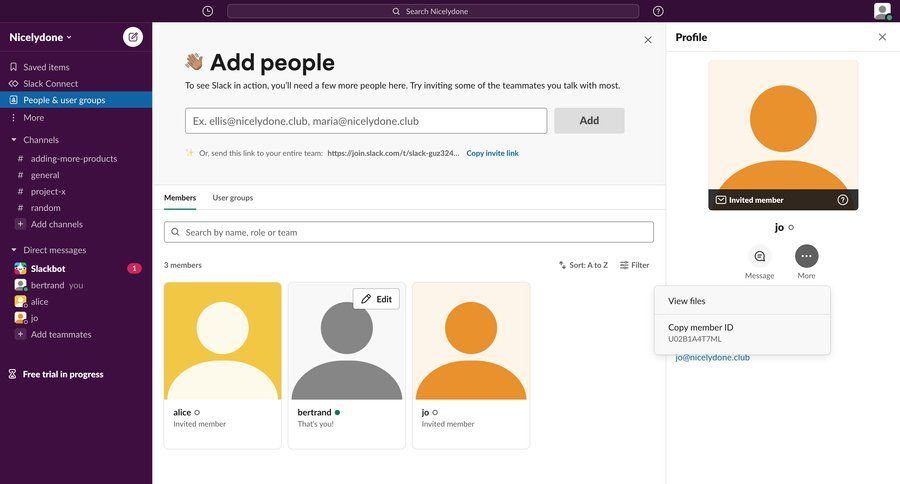
Task: Open bertrand's member card photo
Action: click(x=347, y=341)
